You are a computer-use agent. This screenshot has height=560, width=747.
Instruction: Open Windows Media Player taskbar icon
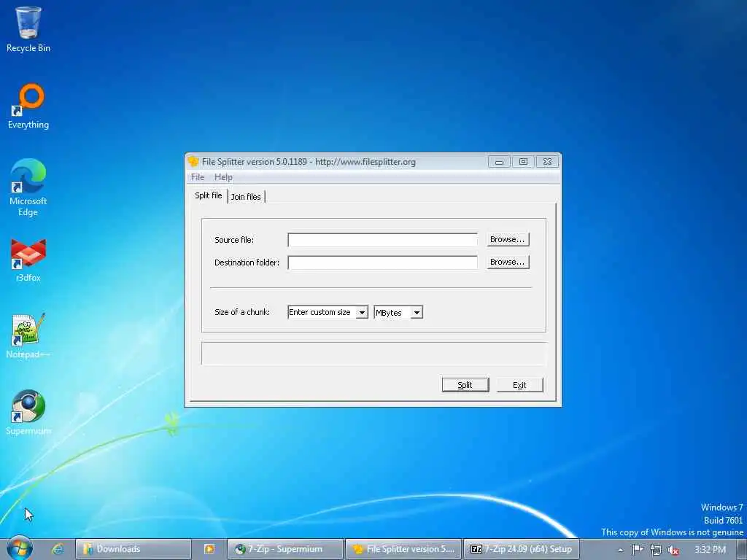[209, 549]
